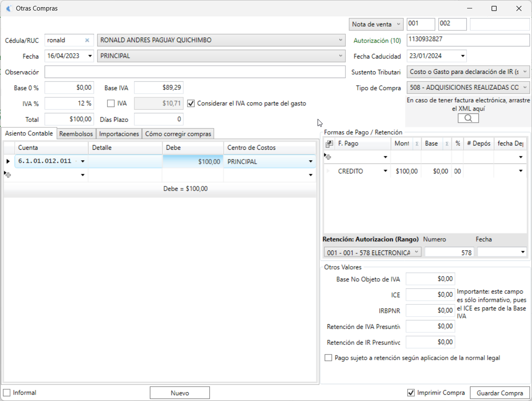
Task: Click the Retención de IVA Presuntiva field
Action: (430, 326)
